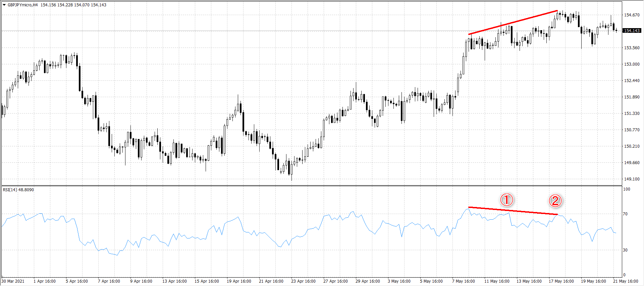Click the 13 Apr 16:00 time label
This screenshot has height=286, width=644.
[x=174, y=281]
